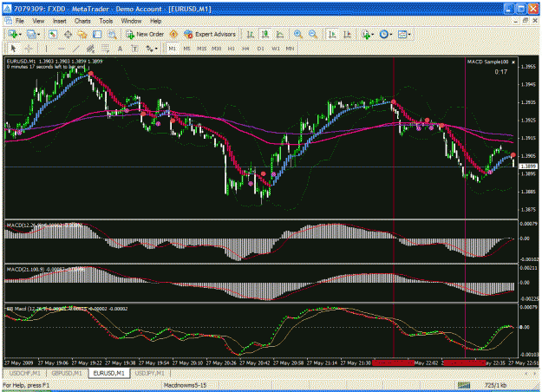Switch to the USDJPY,M1 chart tab
Screen dimensions: 542x392
point(150,373)
